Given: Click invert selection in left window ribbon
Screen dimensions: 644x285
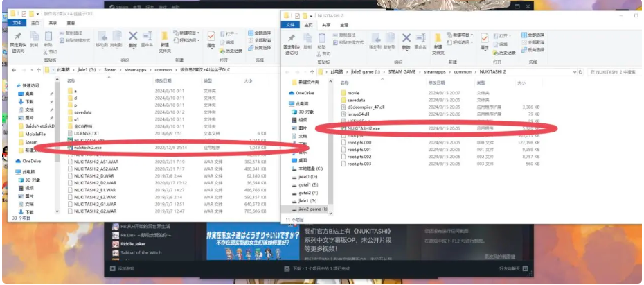Looking at the screenshot, I should point(262,48).
